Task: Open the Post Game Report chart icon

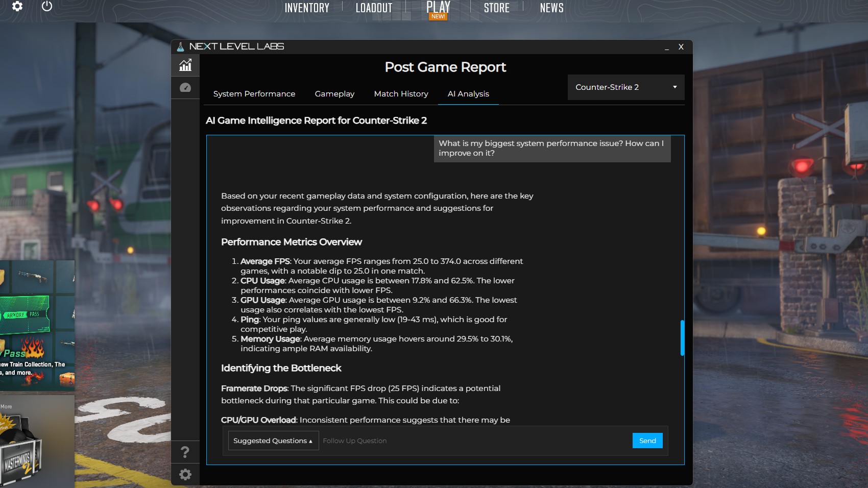Action: tap(185, 65)
